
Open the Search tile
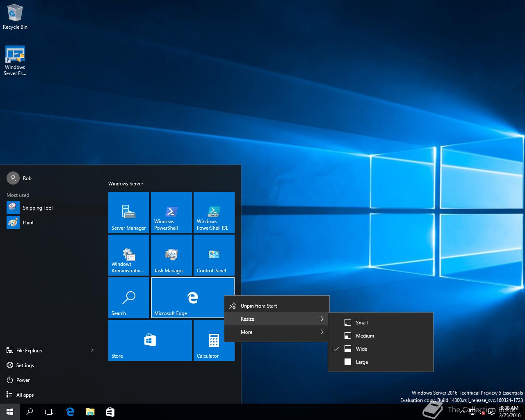point(129,298)
